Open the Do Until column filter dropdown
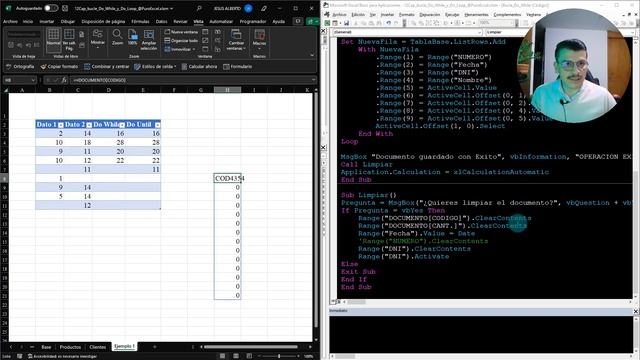640x360 pixels. coord(158,125)
